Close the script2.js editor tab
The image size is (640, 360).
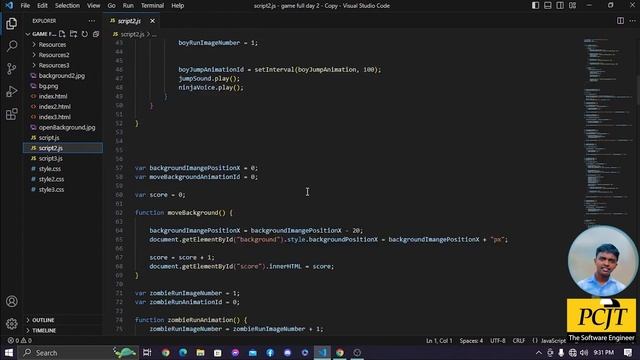click(x=152, y=21)
